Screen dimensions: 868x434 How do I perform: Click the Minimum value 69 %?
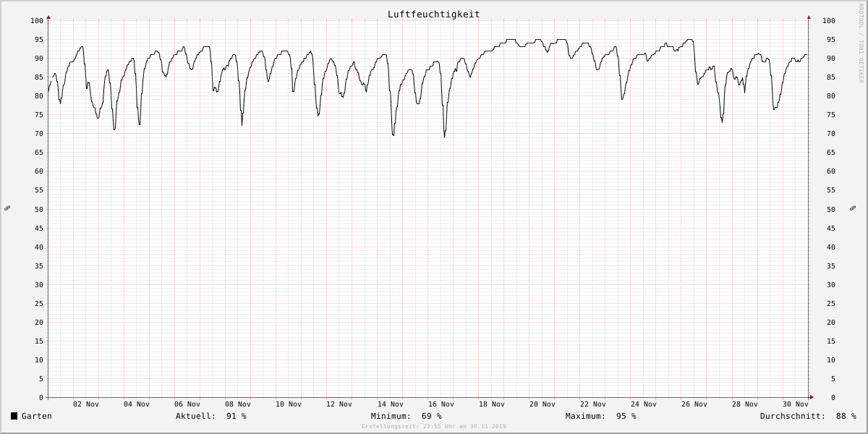432,416
